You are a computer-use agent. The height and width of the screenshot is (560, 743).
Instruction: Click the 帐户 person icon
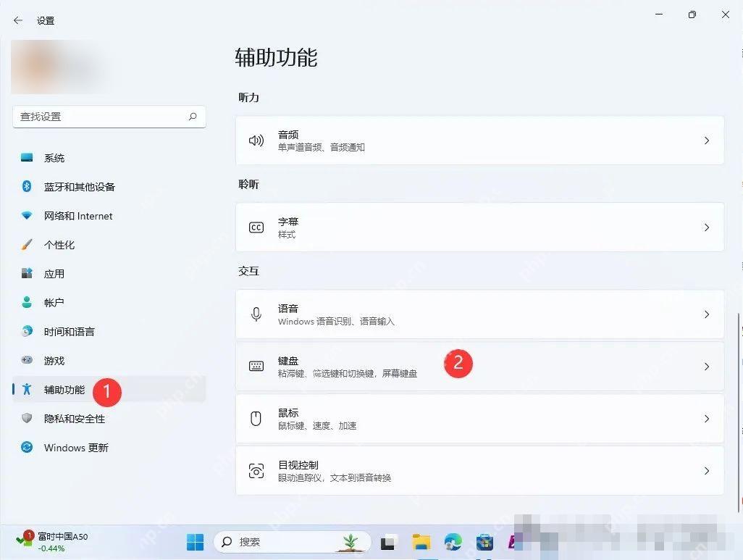27,303
